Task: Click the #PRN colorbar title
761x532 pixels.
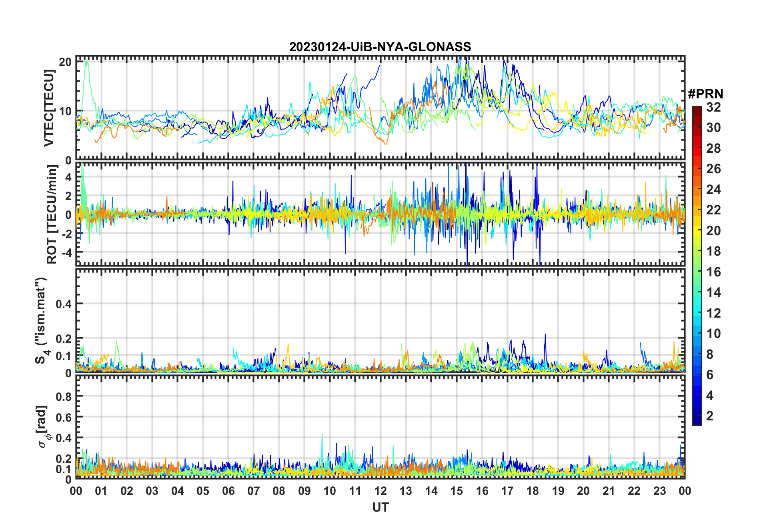Action: click(705, 94)
